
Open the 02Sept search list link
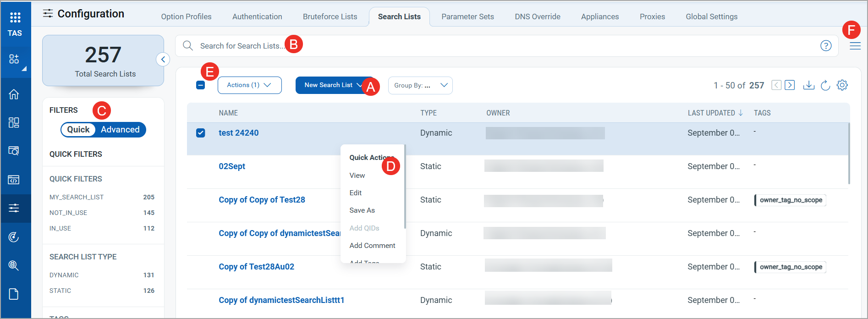232,166
